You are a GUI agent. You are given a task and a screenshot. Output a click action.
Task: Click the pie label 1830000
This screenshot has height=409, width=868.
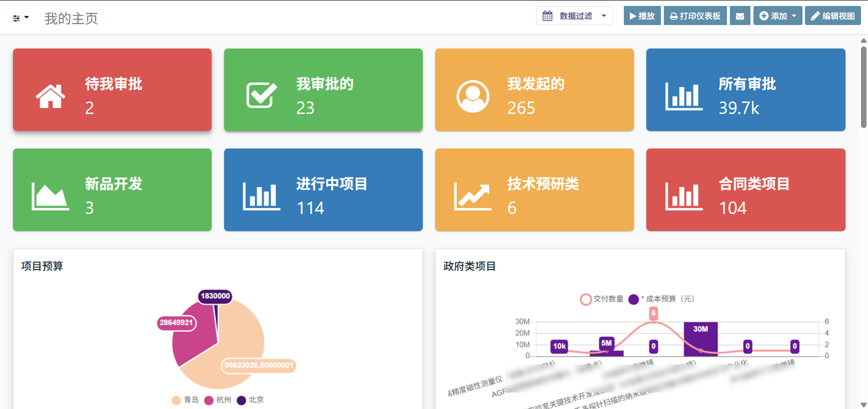tap(215, 296)
